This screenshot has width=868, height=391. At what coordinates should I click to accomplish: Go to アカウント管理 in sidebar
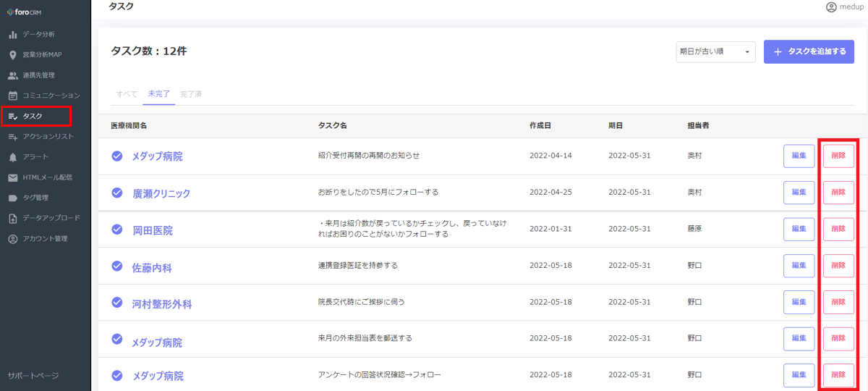(46, 239)
